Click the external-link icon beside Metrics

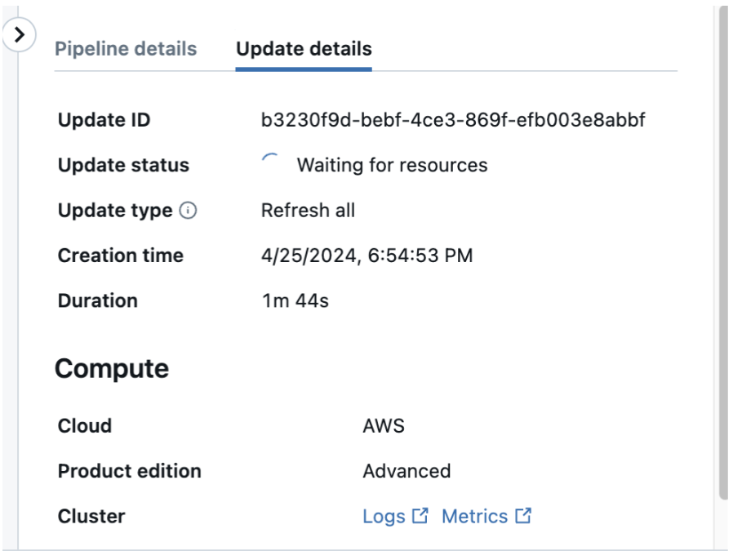(523, 517)
